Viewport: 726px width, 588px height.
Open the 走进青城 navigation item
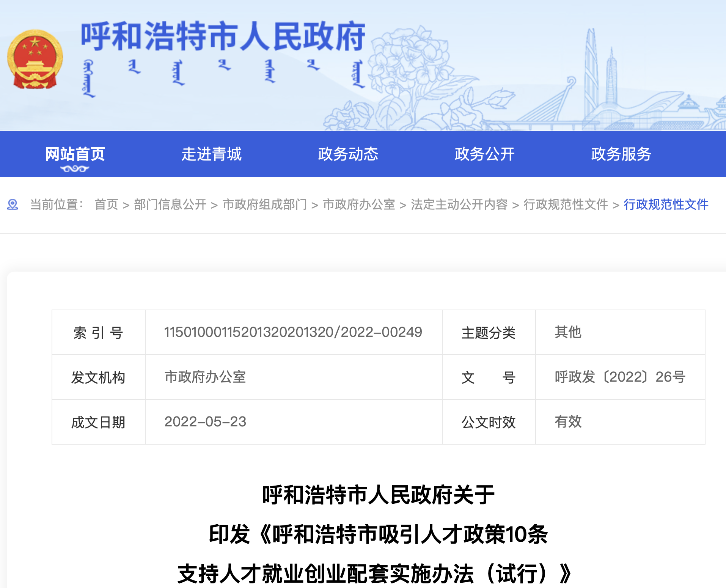click(x=211, y=154)
